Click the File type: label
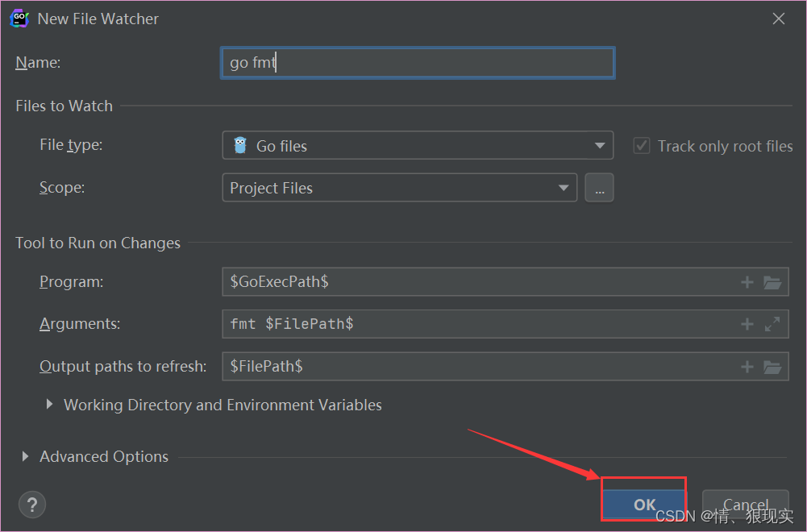 click(x=71, y=145)
